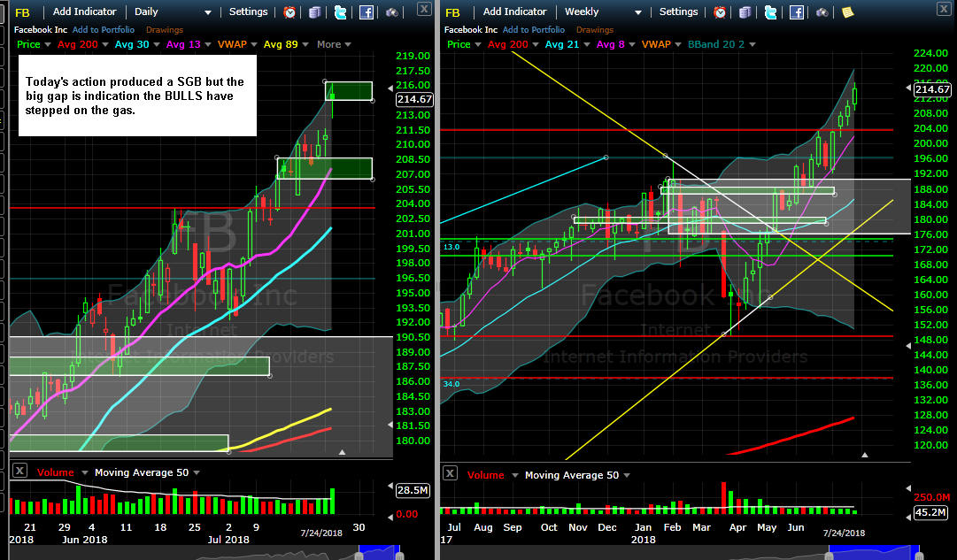Close the Daily chart Volume panel with X
This screenshot has width=957, height=560.
pos(19,471)
